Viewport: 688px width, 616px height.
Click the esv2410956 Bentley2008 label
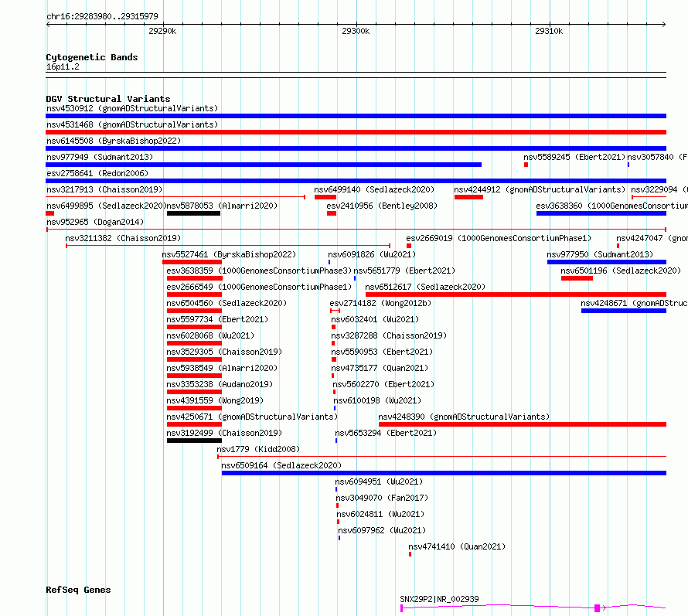point(382,206)
